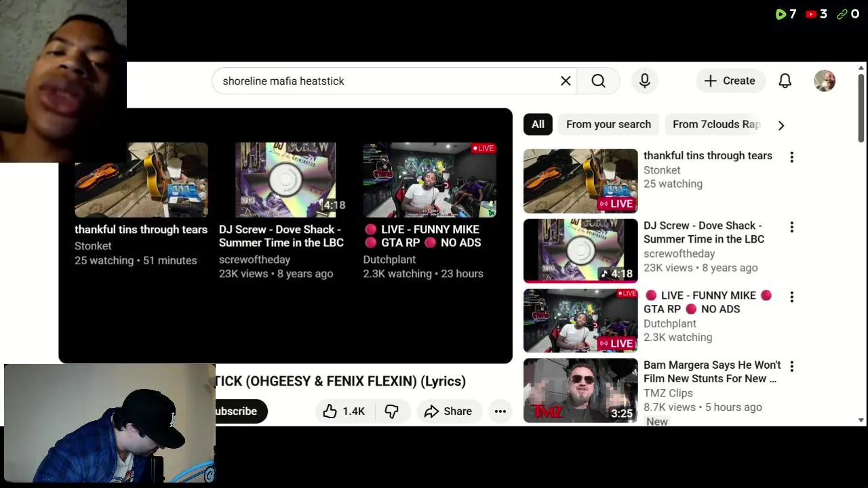868x488 pixels.
Task: Open the thankful tins endscreen thumbnail
Action: point(141,180)
